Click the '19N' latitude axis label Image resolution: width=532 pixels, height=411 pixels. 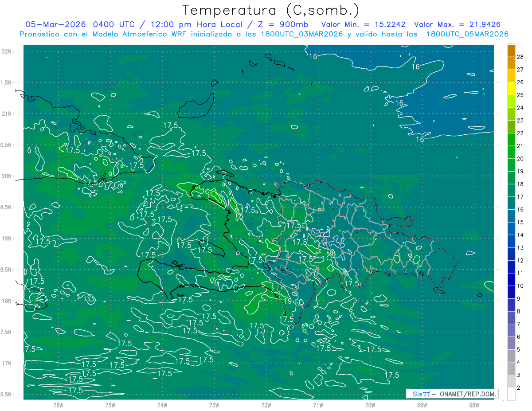pos(7,238)
